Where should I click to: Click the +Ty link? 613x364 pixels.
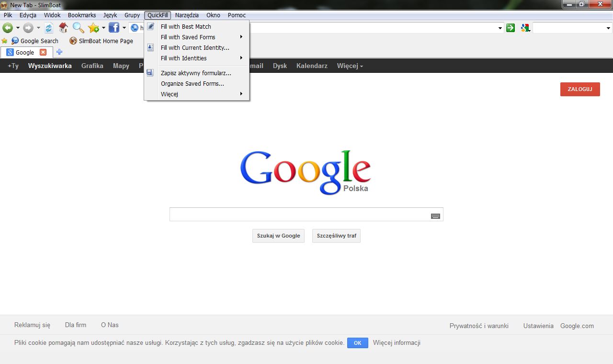point(13,66)
